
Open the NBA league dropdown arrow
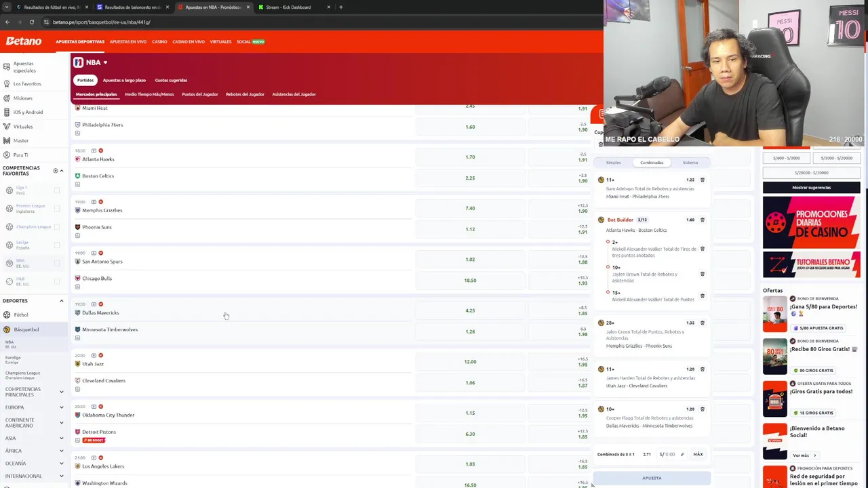pos(105,62)
